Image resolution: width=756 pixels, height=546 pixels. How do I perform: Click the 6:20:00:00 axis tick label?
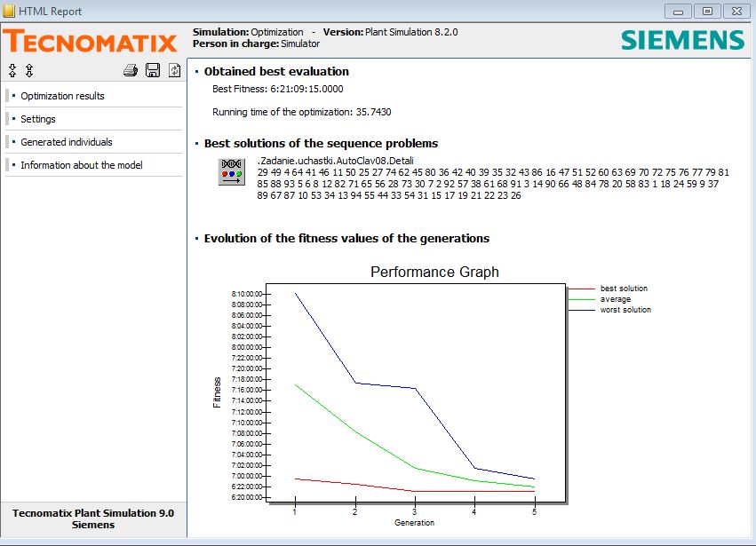[x=247, y=497]
